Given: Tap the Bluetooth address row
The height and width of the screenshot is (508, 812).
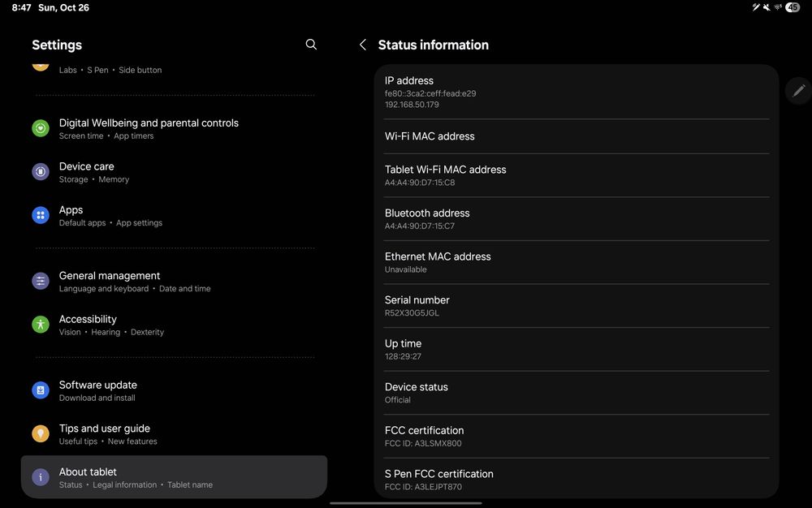Looking at the screenshot, I should pos(576,219).
